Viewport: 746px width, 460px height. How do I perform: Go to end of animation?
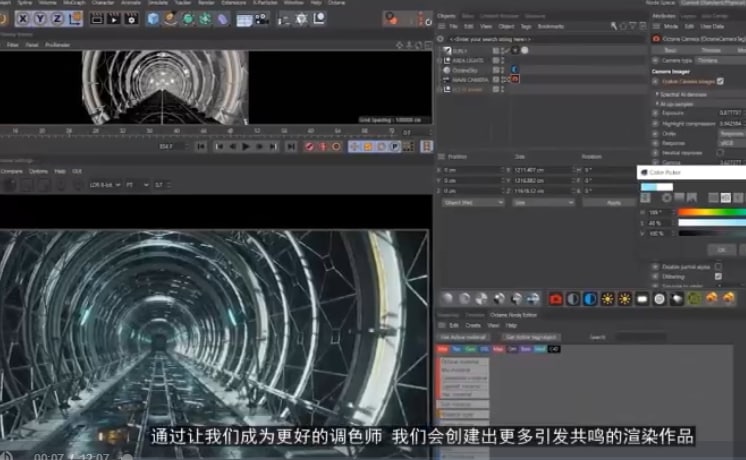point(291,147)
